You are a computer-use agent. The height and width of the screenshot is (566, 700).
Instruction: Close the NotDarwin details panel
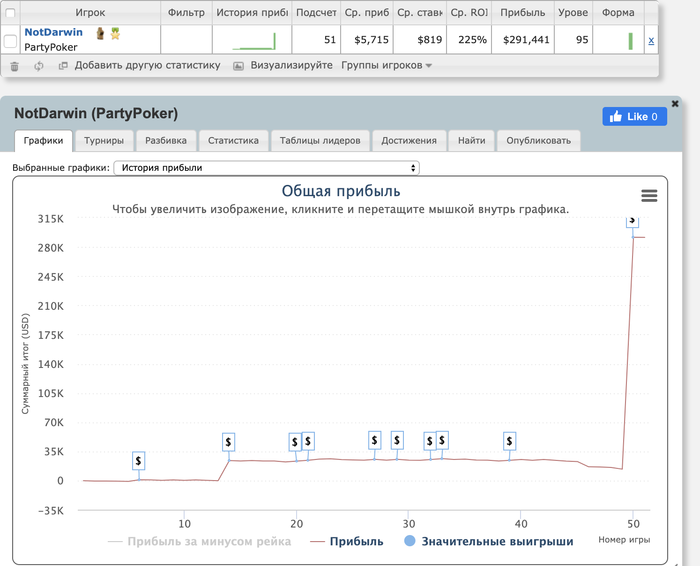point(675,104)
